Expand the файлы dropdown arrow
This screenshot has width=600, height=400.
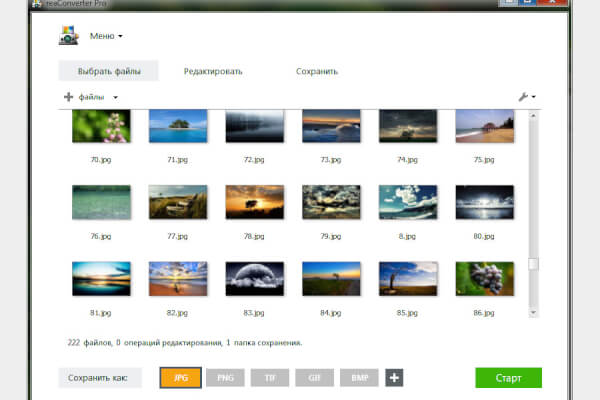115,97
